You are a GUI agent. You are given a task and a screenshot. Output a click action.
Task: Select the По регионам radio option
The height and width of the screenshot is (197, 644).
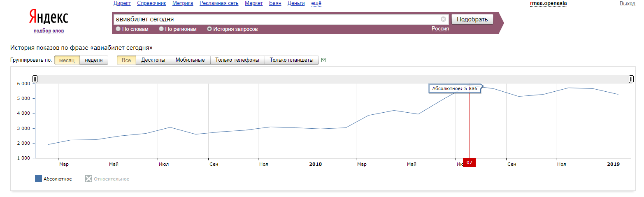tap(161, 29)
